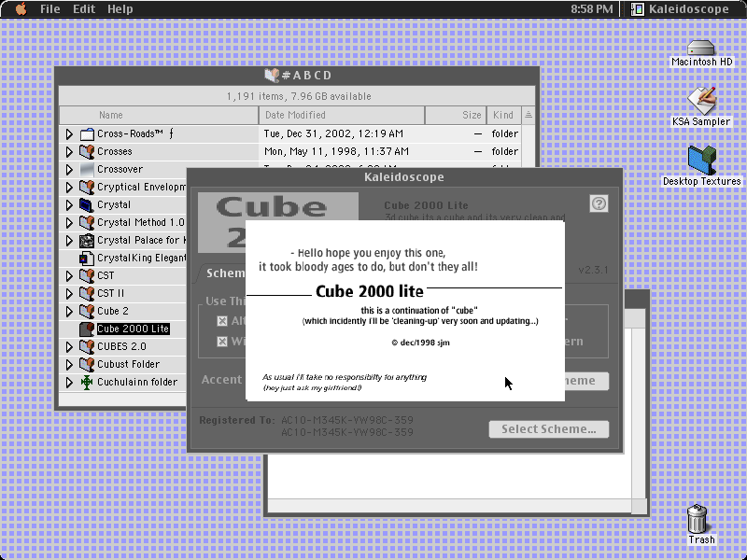747x560 pixels.
Task: Click the Crystal Method 1.0 folder icon
Action: point(87,222)
